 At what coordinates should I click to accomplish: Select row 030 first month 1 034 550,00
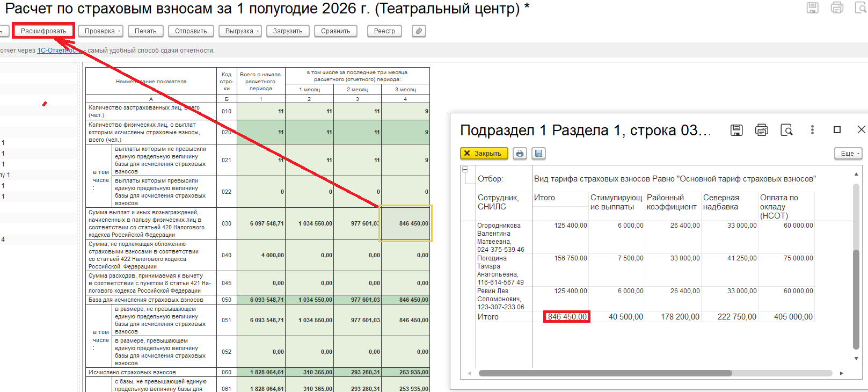[309, 223]
